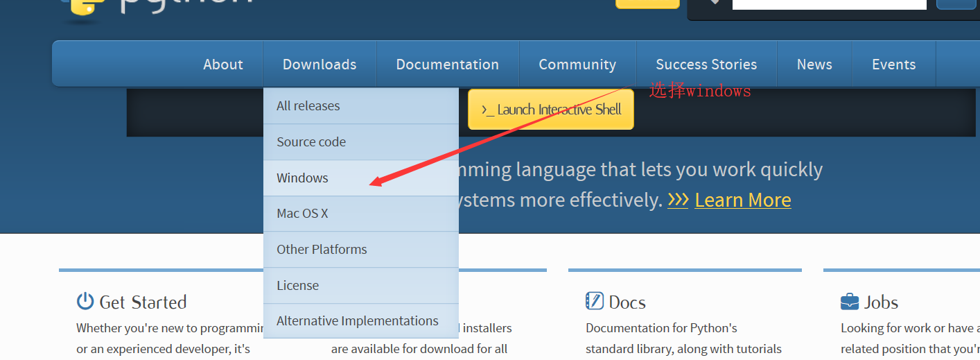Open the Get Started heading link
The height and width of the screenshot is (360, 980).
[143, 302]
